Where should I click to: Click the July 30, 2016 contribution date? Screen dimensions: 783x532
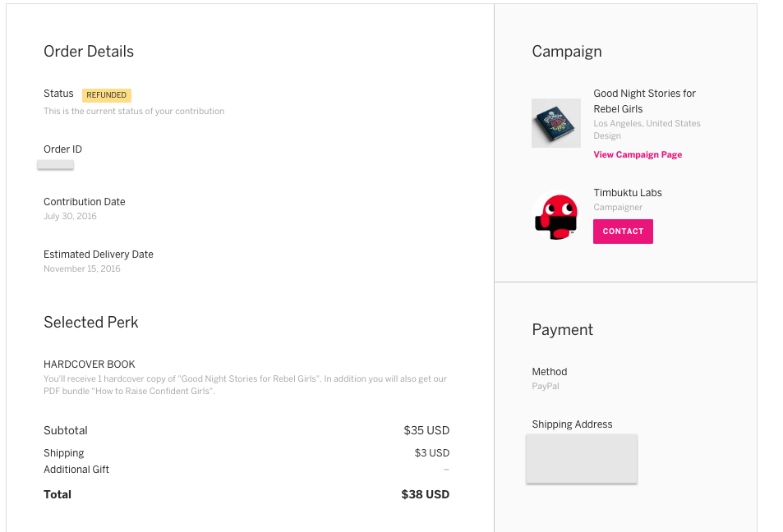(x=70, y=216)
